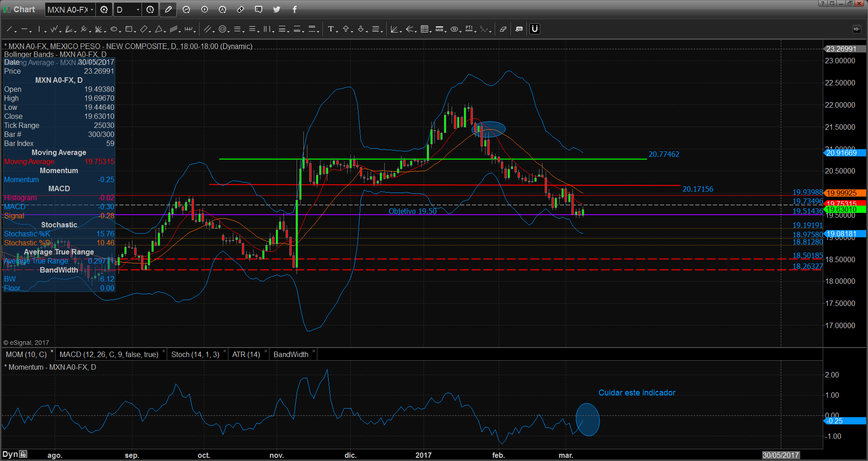Toggle the link icon beside Dyn
Image resolution: width=868 pixels, height=461 pixels.
24,455
